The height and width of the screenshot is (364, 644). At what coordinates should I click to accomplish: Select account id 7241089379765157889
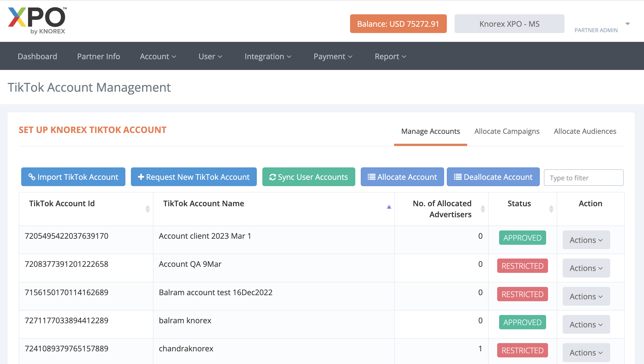(67, 349)
